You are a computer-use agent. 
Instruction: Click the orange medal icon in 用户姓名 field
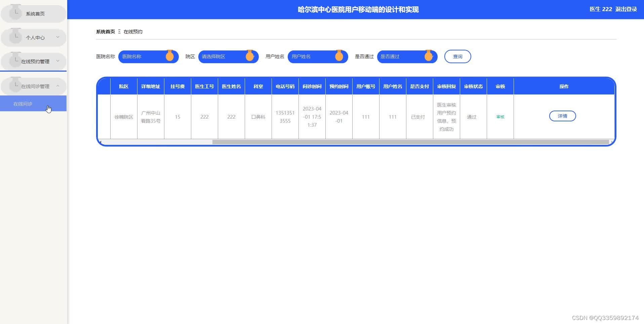click(x=339, y=56)
